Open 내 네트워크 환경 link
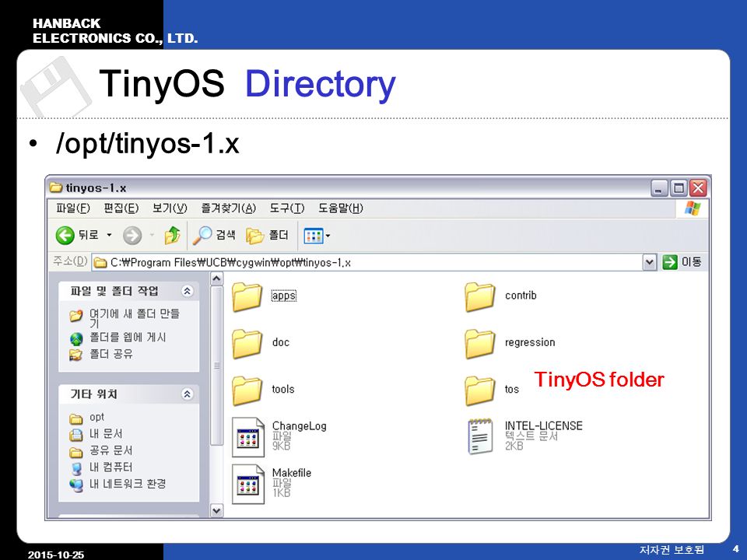The height and width of the screenshot is (560, 747). coord(128,484)
